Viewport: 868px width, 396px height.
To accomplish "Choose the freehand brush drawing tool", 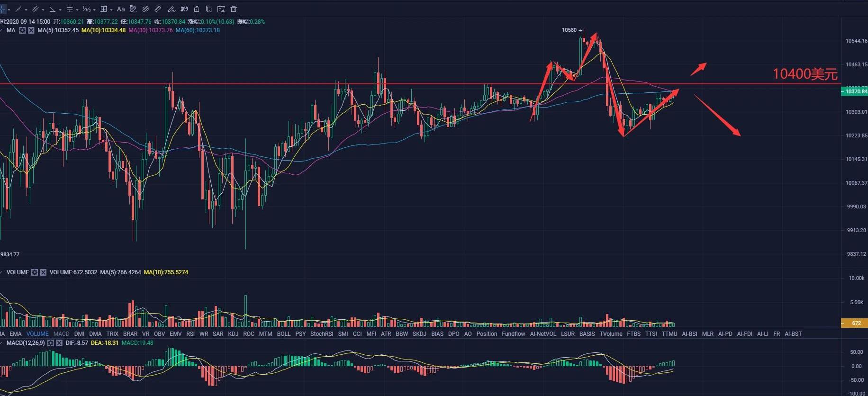I will 171,9.
